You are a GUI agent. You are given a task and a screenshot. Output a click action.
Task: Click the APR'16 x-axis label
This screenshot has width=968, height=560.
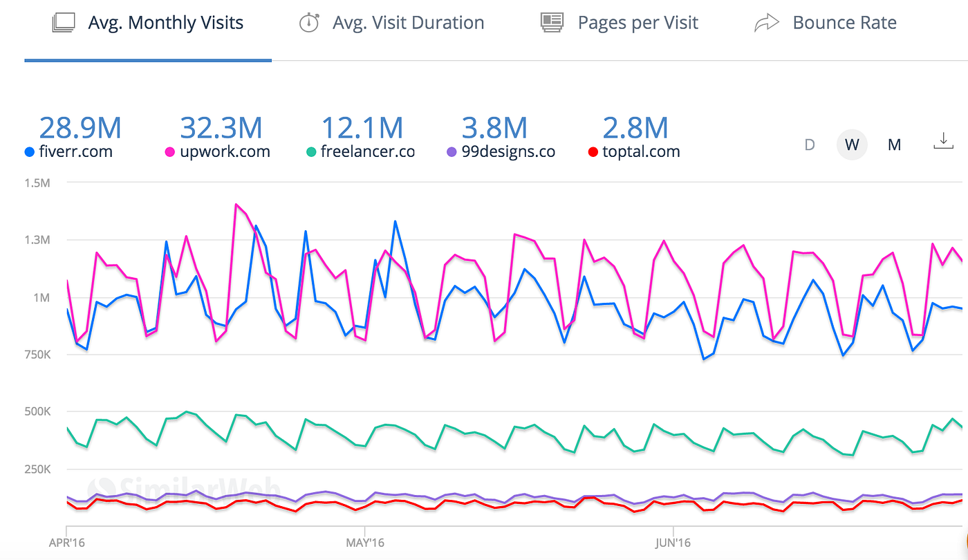coord(67,542)
